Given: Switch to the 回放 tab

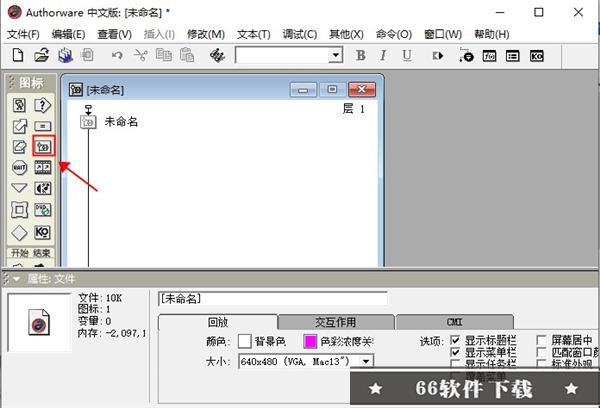Looking at the screenshot, I should [218, 322].
